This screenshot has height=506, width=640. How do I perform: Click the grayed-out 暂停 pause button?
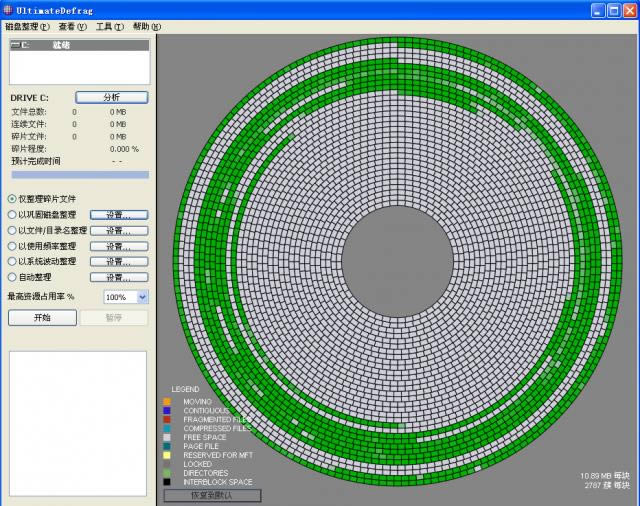(x=114, y=317)
